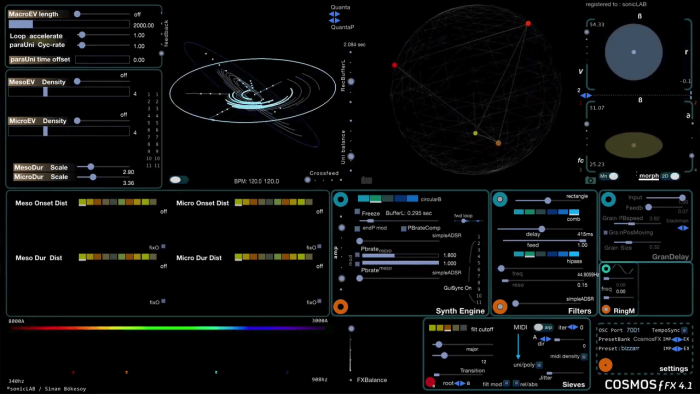The image size is (700, 394).
Task: Enable the Freeze checkbox
Action: (x=357, y=212)
